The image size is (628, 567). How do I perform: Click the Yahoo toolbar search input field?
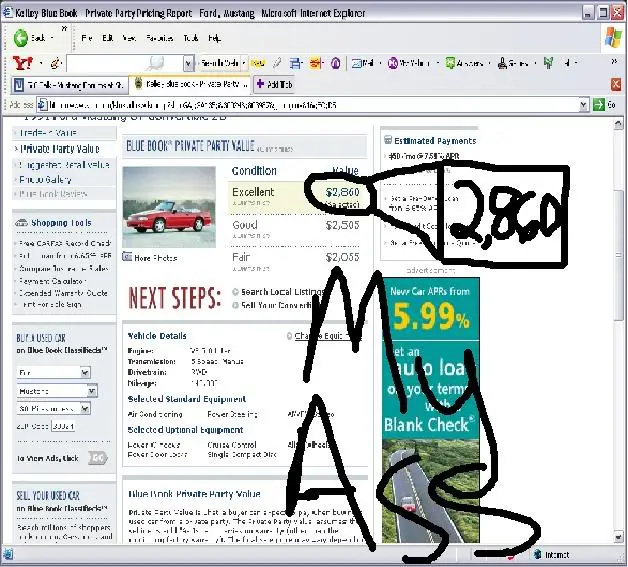[125, 63]
